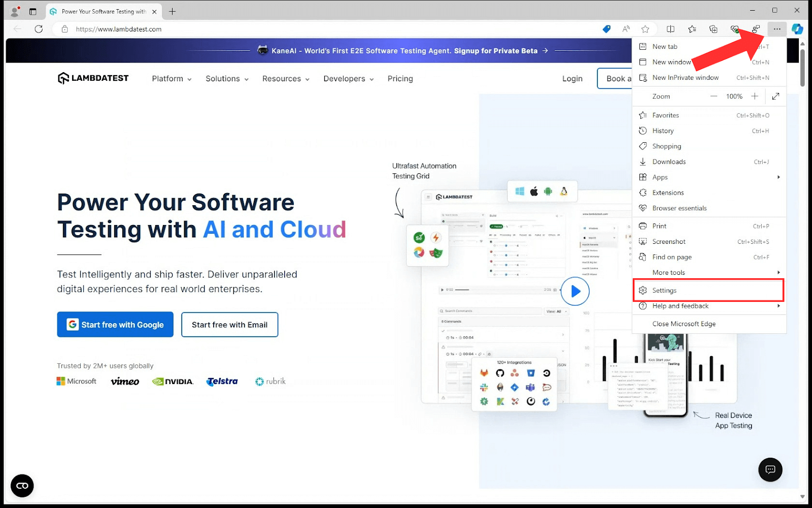Click the LambdaTest logo
This screenshot has height=508, width=812.
click(93, 78)
